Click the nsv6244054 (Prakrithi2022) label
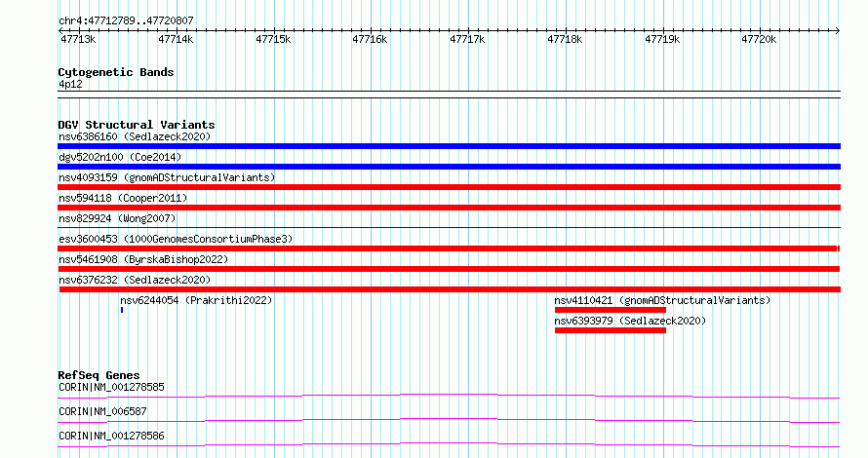The width and height of the screenshot is (868, 458). pyautogui.click(x=196, y=300)
